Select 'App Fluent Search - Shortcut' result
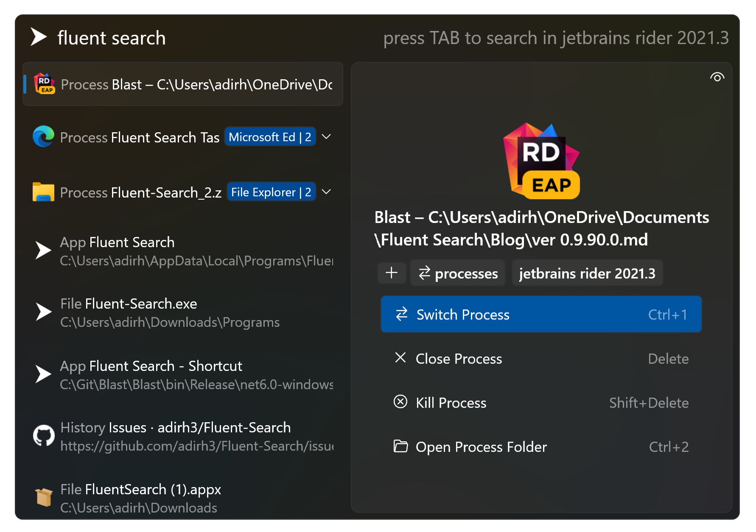The height and width of the screenshot is (532, 756). [183, 375]
